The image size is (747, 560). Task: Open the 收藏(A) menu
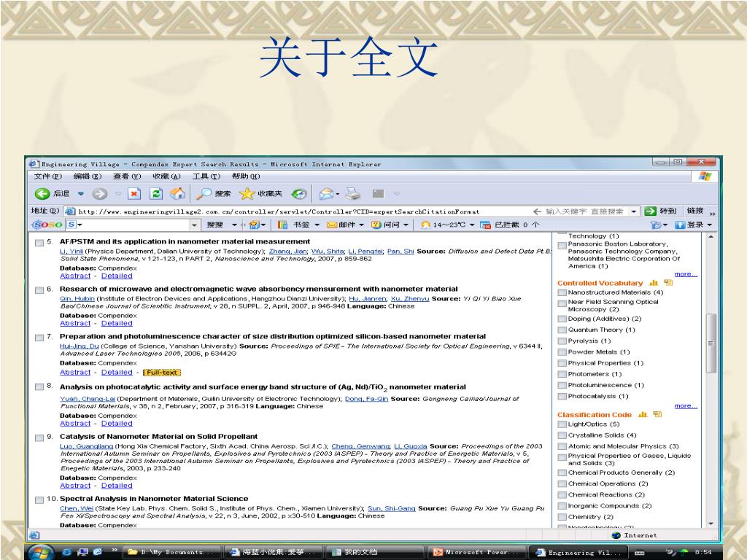click(x=166, y=176)
